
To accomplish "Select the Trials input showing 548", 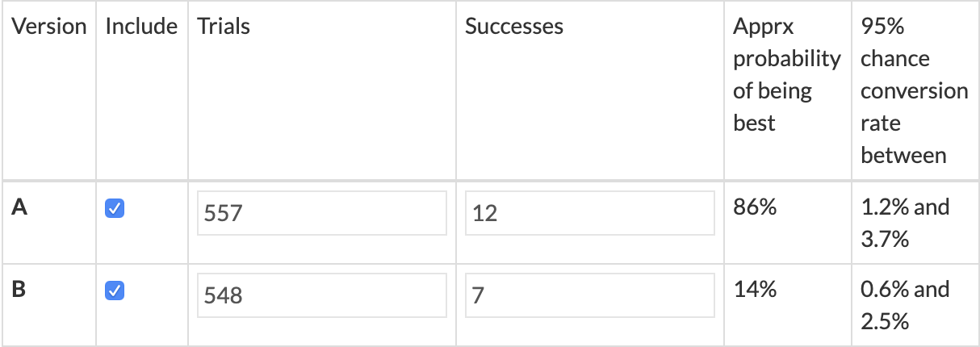I will coord(322,295).
